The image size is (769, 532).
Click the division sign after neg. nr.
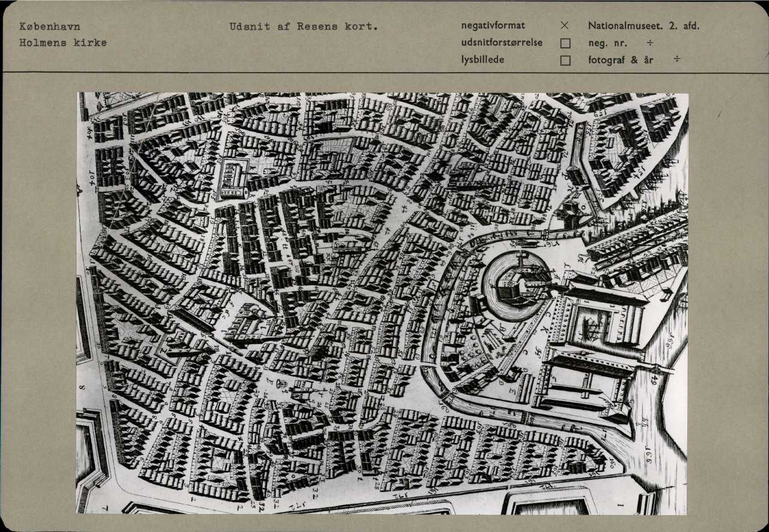click(x=650, y=43)
